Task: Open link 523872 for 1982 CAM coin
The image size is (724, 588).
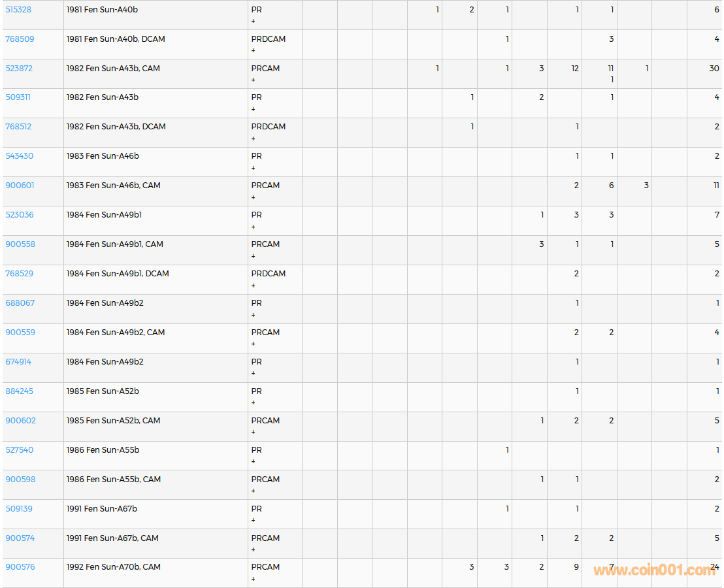Action: coord(19,69)
